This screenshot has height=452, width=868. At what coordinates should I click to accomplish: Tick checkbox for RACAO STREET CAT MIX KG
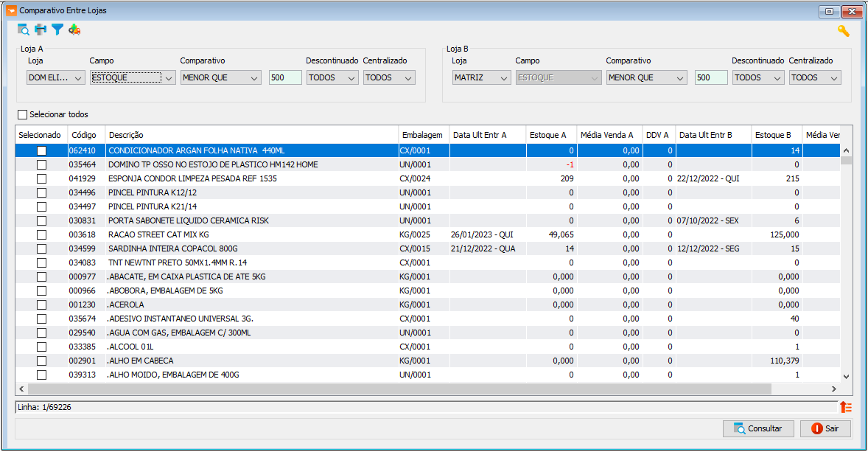(x=41, y=235)
